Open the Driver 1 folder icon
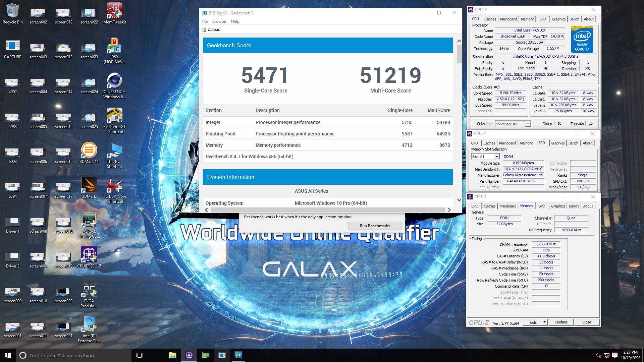The height and width of the screenshot is (362, 644). [12, 225]
